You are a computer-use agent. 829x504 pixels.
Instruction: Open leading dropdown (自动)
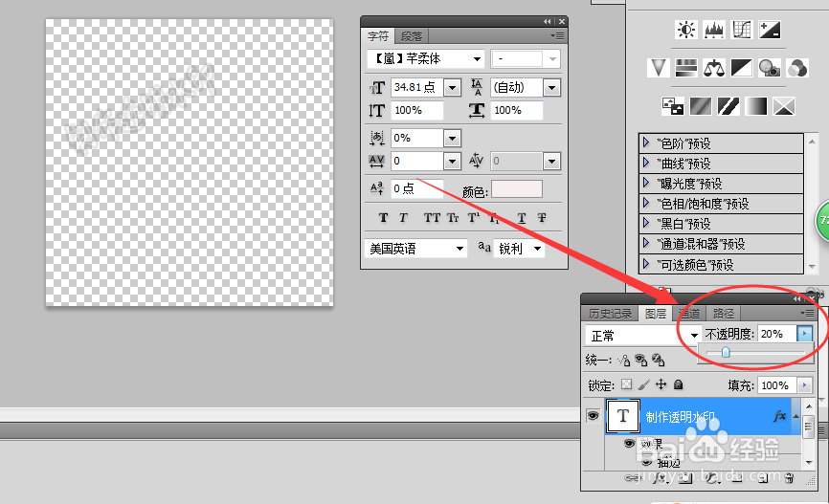[x=552, y=87]
